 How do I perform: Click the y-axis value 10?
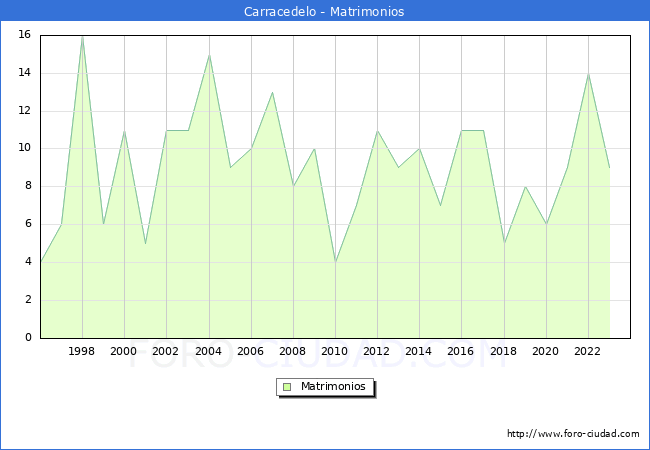[x=25, y=148]
